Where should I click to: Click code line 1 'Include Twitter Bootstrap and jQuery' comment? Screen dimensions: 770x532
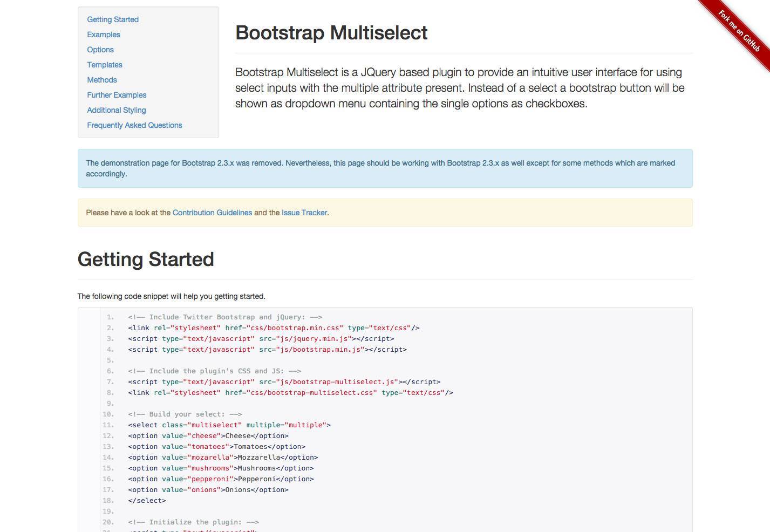[225, 317]
